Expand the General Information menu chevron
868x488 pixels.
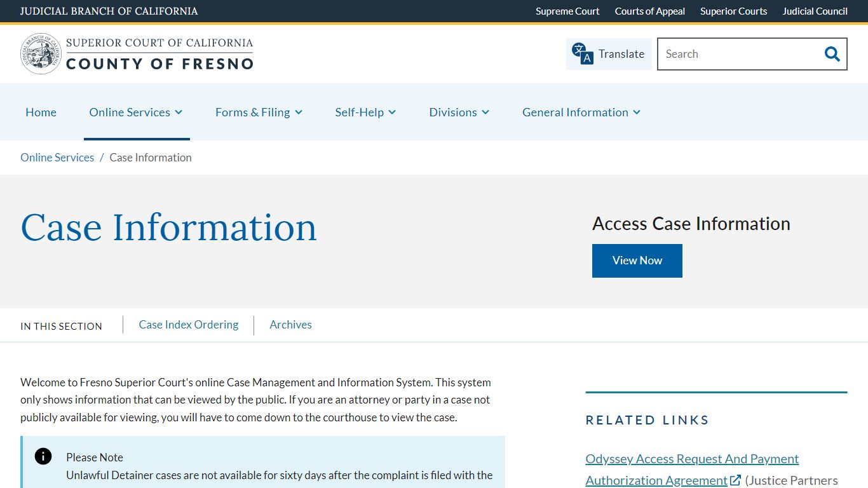(637, 112)
